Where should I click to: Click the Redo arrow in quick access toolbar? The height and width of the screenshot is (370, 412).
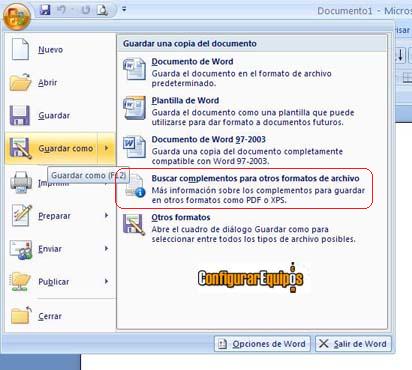coord(86,10)
